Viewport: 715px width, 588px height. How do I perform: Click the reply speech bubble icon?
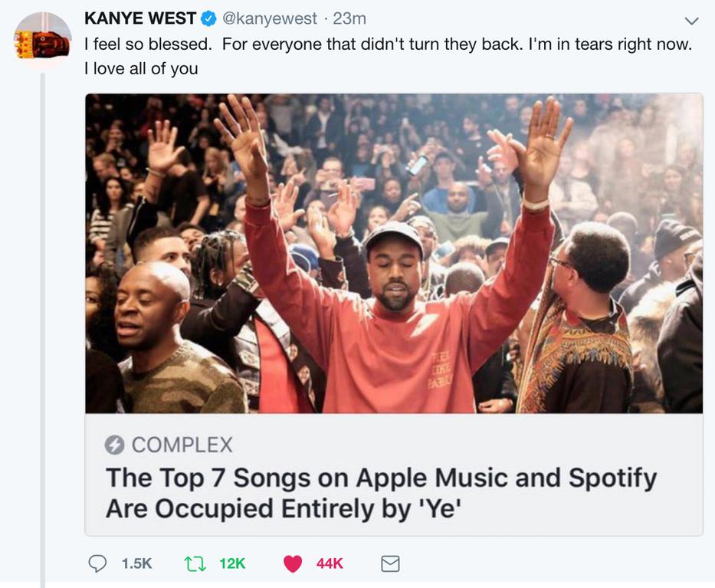pyautogui.click(x=97, y=563)
